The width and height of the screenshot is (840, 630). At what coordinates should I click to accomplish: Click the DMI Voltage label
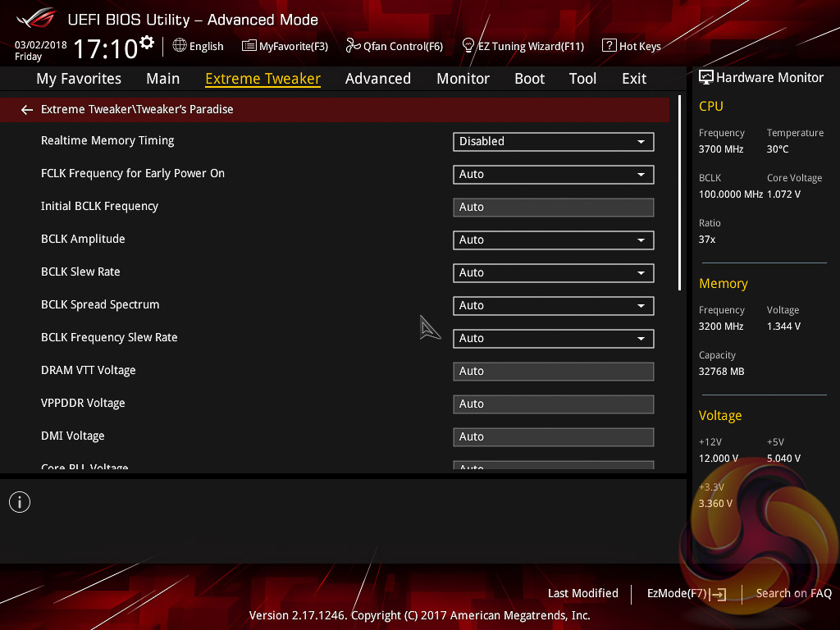(73, 436)
